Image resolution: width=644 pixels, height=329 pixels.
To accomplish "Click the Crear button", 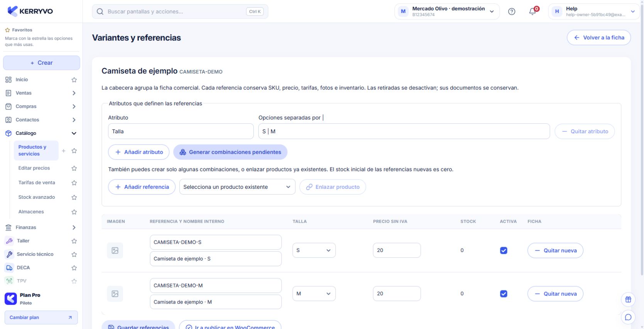I will pyautogui.click(x=42, y=63).
